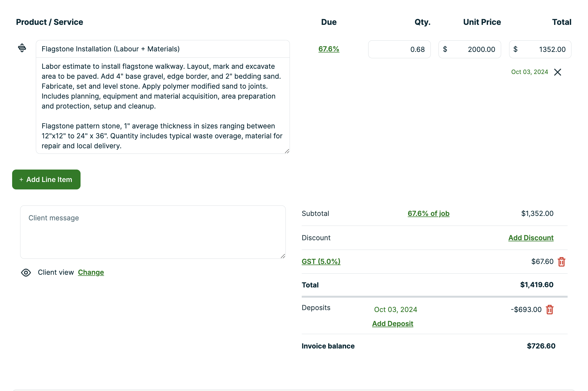
Task: Dismiss the Oct 03 due date with the X
Action: tap(557, 72)
